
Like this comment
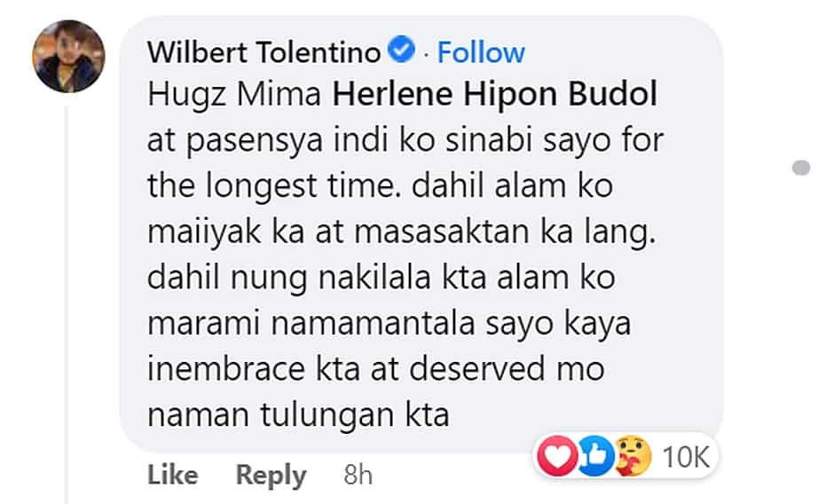pos(173,475)
